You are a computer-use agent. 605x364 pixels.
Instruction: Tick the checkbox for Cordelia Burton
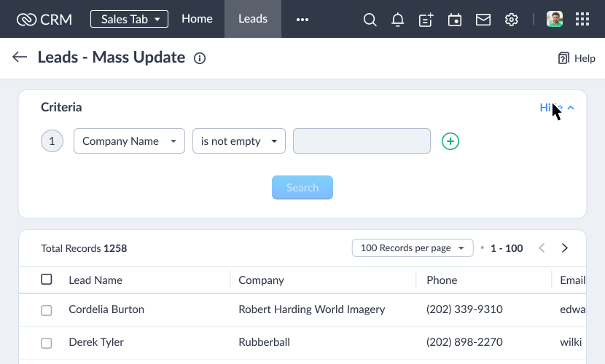point(47,310)
